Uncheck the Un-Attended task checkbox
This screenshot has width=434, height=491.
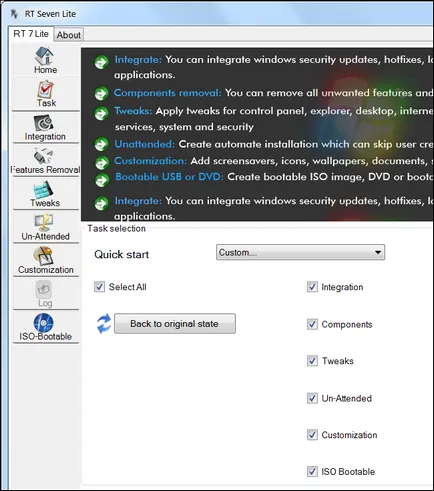(x=312, y=398)
